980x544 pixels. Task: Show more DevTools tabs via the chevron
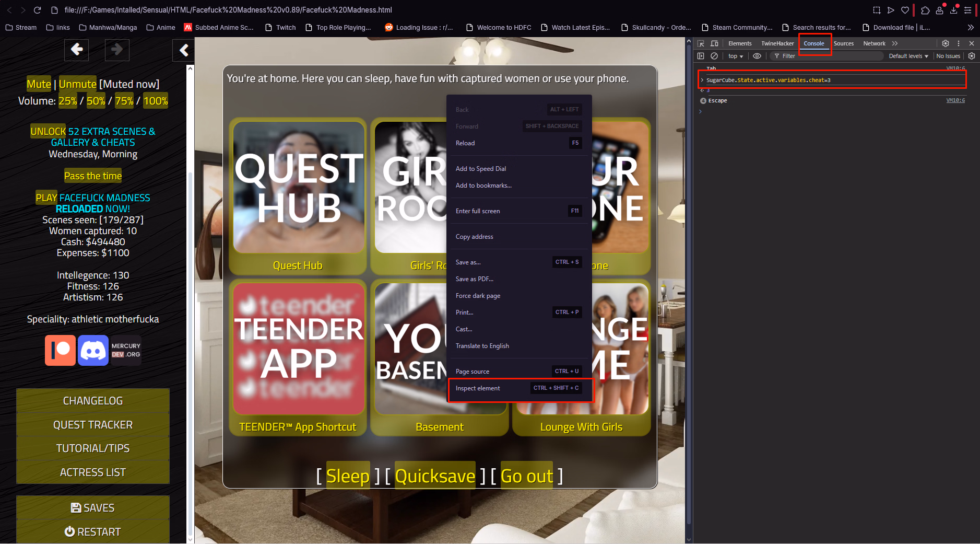pos(895,43)
